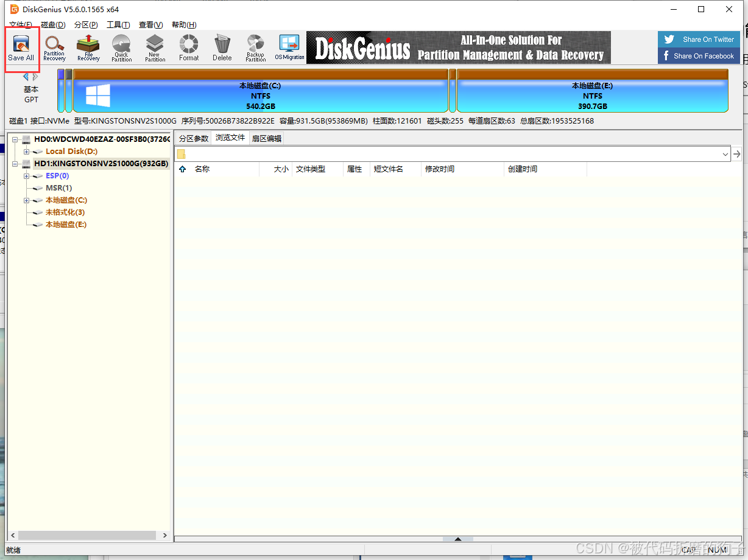
Task: Click the Format toolbar icon
Action: tap(189, 48)
